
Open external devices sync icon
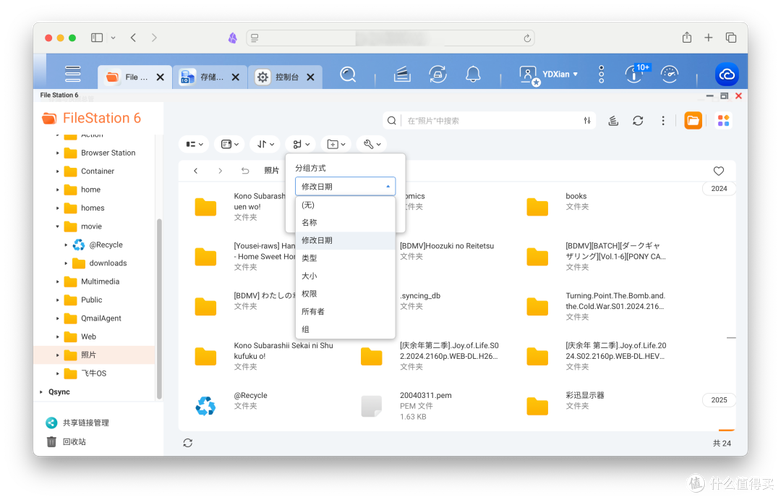[x=437, y=75]
